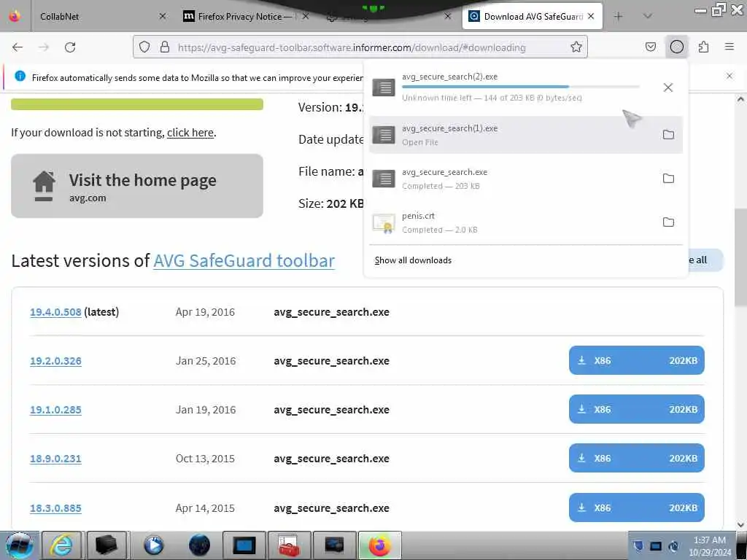Download X86 build of version 18.3.0.885
Image resolution: width=747 pixels, height=560 pixels.
[636, 507]
